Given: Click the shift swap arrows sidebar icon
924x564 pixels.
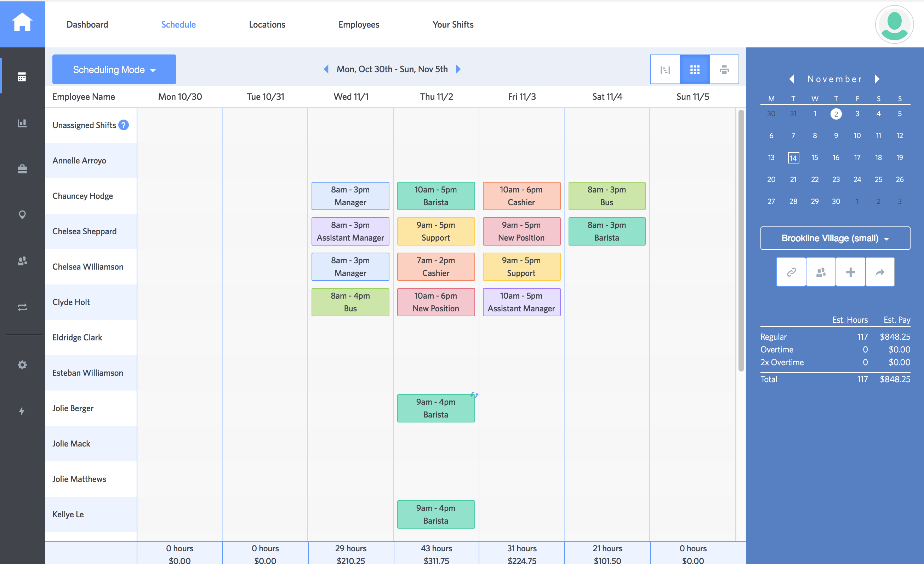Looking at the screenshot, I should (22, 307).
